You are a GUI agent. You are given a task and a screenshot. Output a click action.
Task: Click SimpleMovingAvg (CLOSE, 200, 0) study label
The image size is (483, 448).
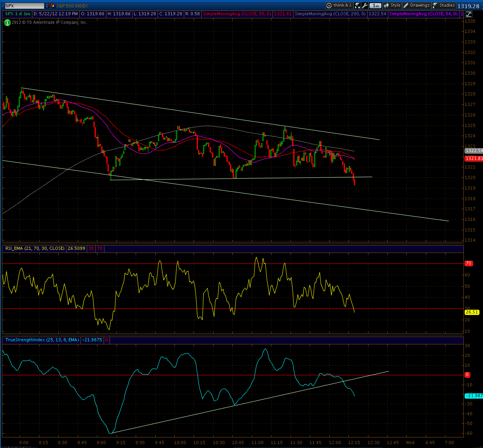330,14
